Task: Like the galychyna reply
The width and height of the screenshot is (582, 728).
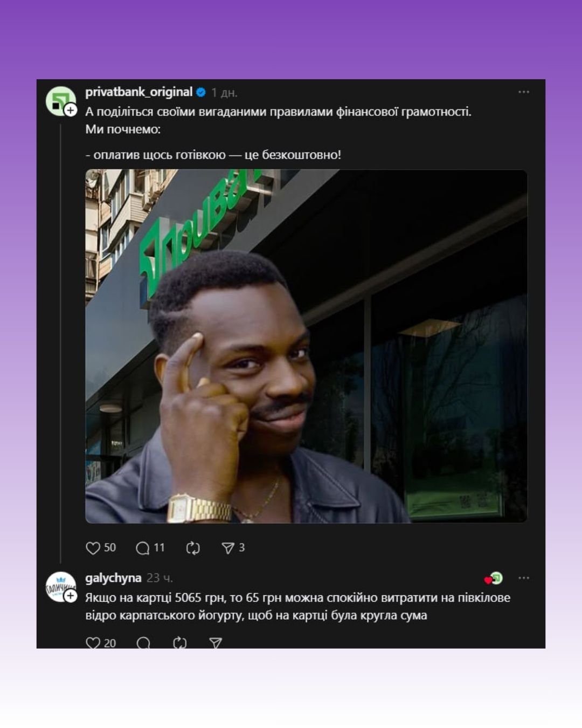Action: [x=93, y=642]
